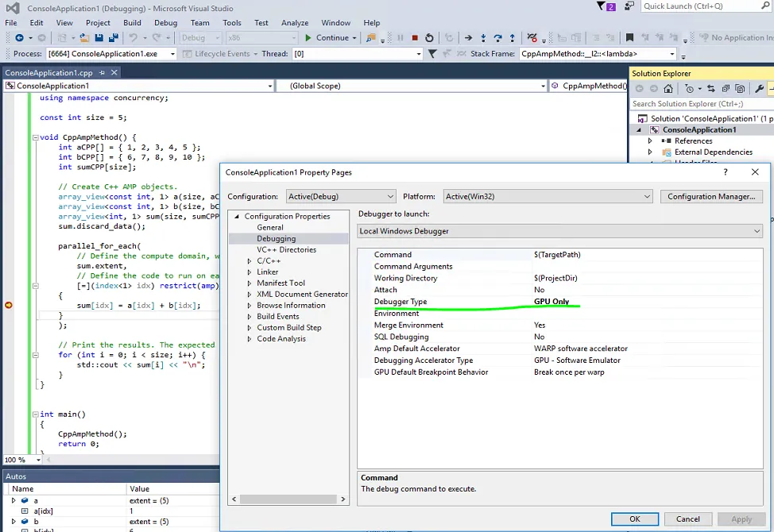Restart the debug session icon
This screenshot has height=532, width=774.
coord(430,37)
